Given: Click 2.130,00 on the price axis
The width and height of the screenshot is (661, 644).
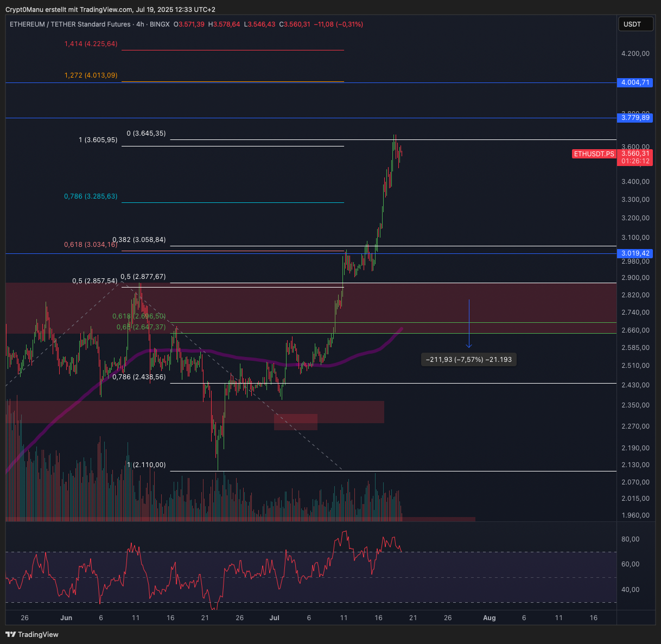Looking at the screenshot, I should point(635,464).
